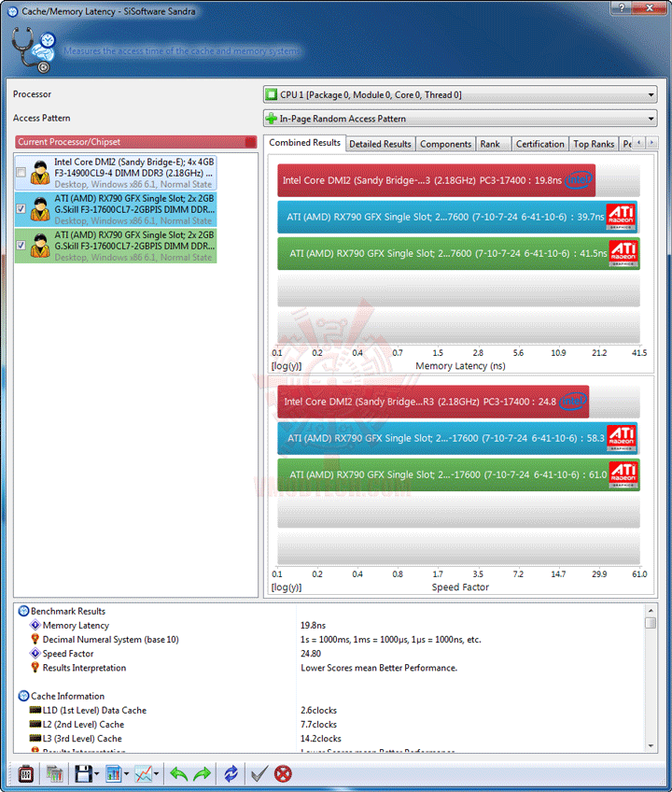
Task: Click the gray checkmark OK icon
Action: coord(259,774)
